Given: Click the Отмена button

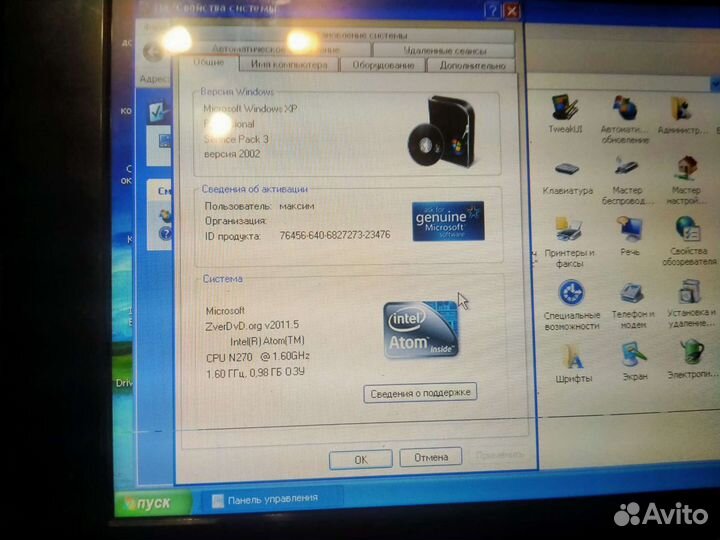Looking at the screenshot, I should click(431, 457).
